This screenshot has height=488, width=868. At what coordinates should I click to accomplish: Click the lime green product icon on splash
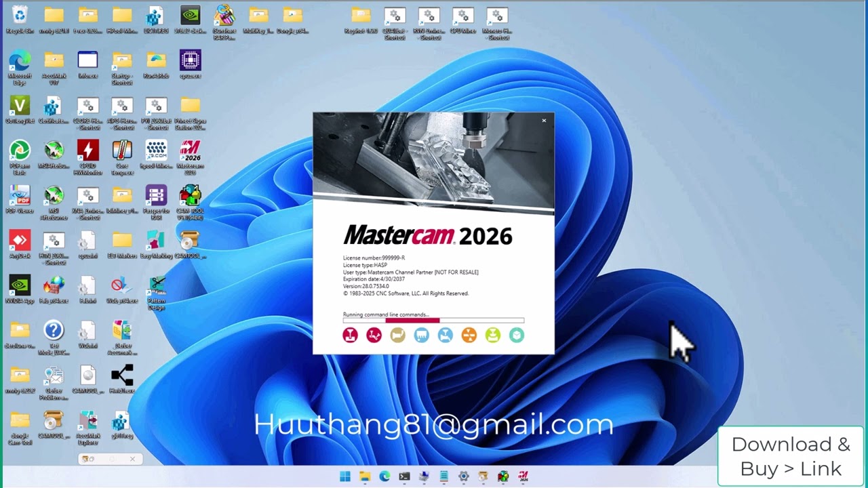pyautogui.click(x=492, y=335)
